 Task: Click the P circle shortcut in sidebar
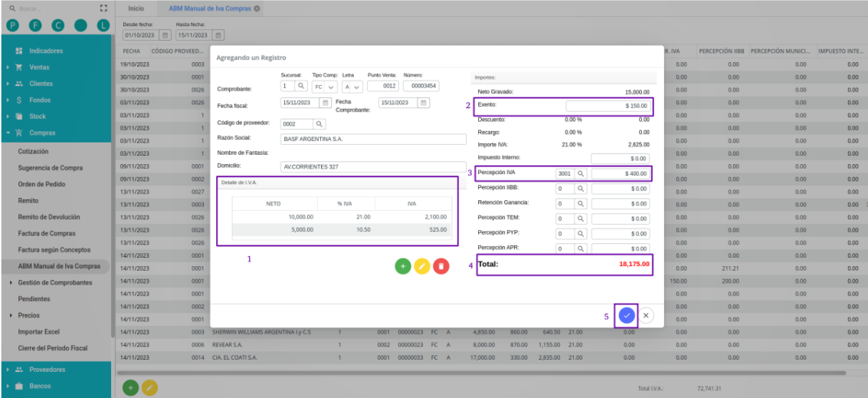pos(13,25)
